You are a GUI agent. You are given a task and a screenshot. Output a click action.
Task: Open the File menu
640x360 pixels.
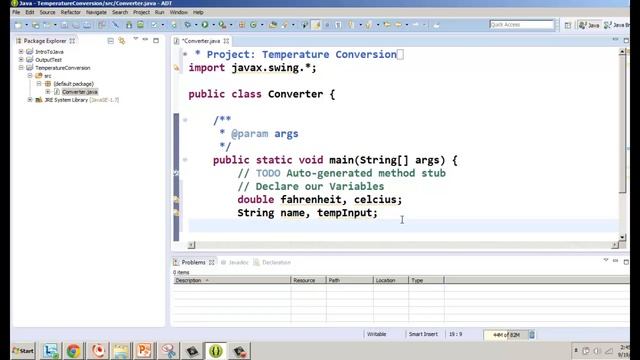tap(16, 12)
